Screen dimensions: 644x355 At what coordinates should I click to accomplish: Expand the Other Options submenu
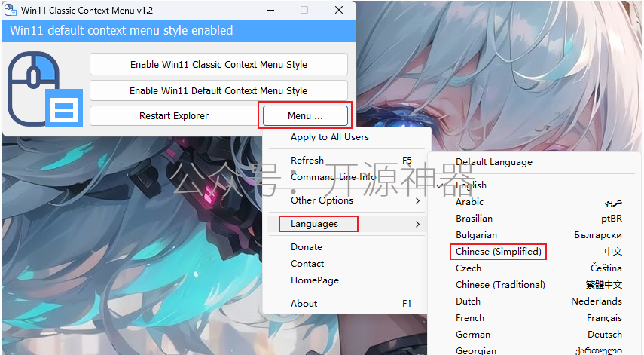coord(346,200)
